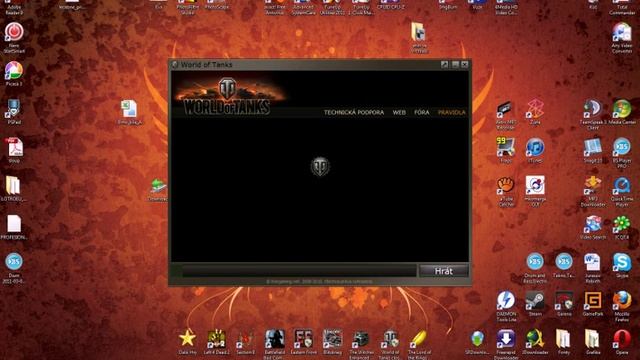Open the WEB link in launcher
This screenshot has height=360, width=640.
click(399, 112)
